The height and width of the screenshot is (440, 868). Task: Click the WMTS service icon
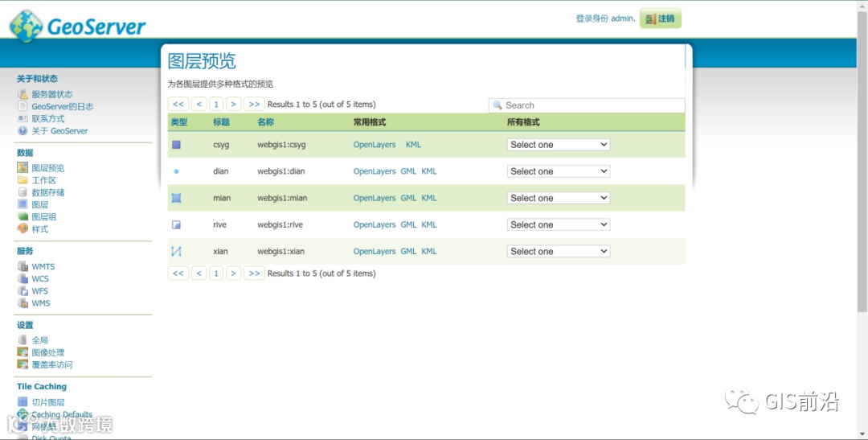23,266
